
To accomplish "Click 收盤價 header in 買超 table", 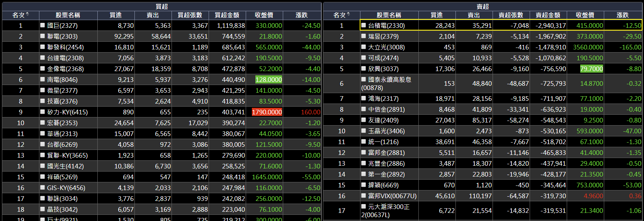I will (264, 15).
